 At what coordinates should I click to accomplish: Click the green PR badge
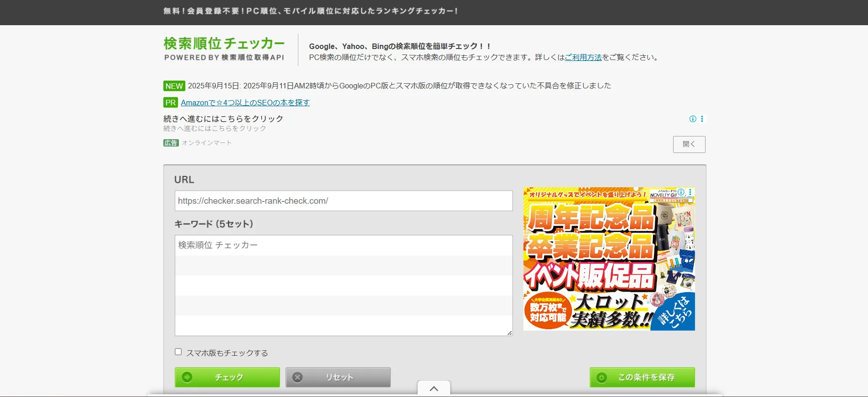170,103
